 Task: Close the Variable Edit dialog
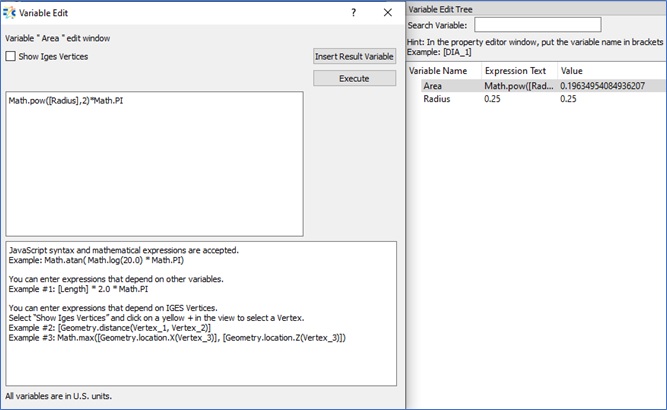pos(388,13)
